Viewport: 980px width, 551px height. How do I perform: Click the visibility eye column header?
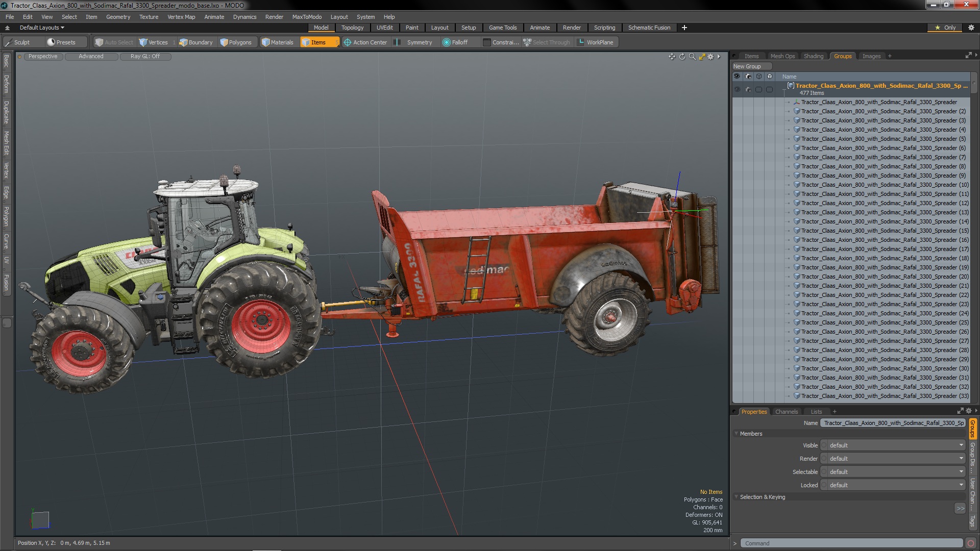click(737, 77)
